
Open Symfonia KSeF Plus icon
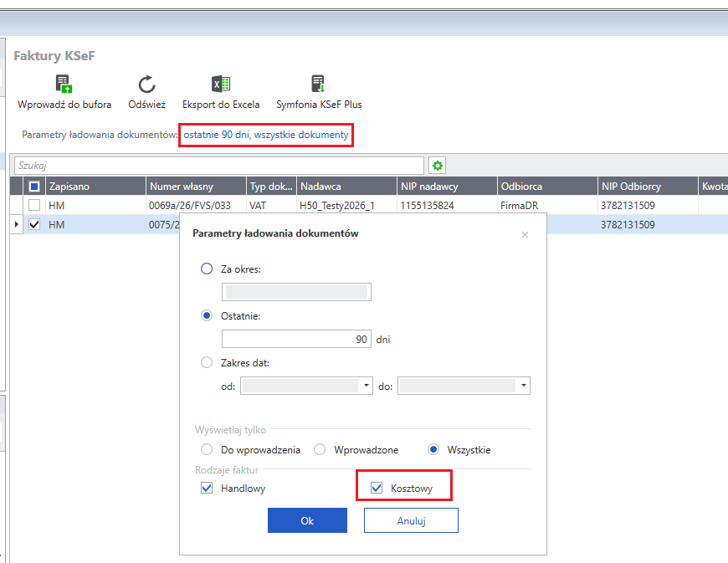tap(318, 84)
